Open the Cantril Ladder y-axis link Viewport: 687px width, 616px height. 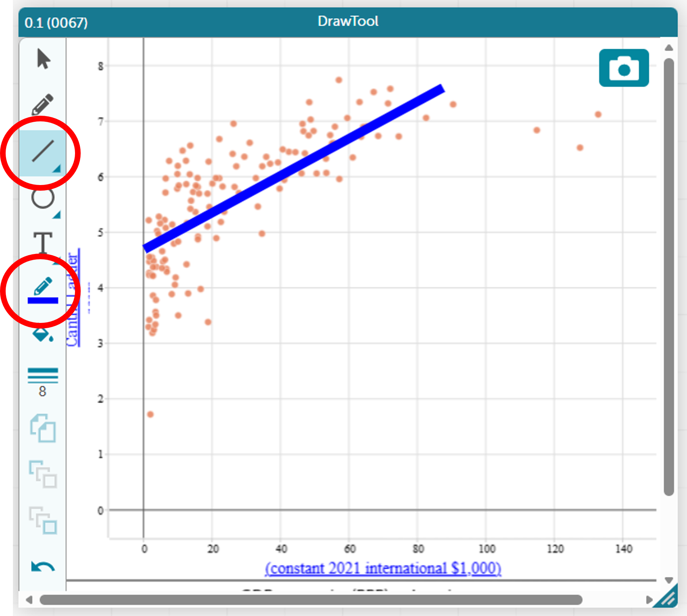[73, 298]
